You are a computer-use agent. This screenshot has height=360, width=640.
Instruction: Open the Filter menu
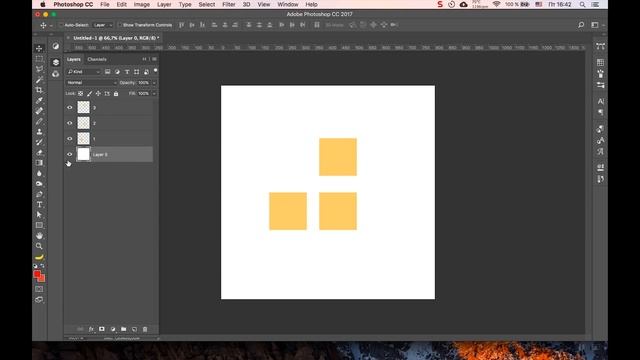[229, 4]
